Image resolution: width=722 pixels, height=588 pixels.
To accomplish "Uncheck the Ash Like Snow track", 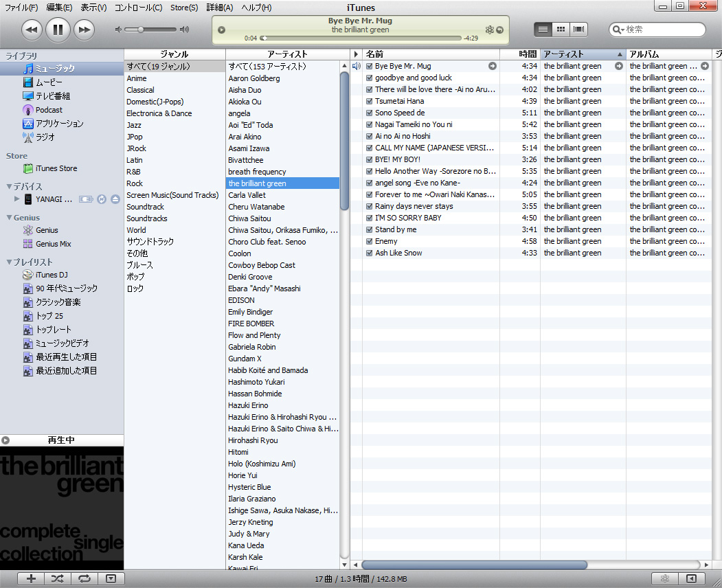I will pos(370,253).
